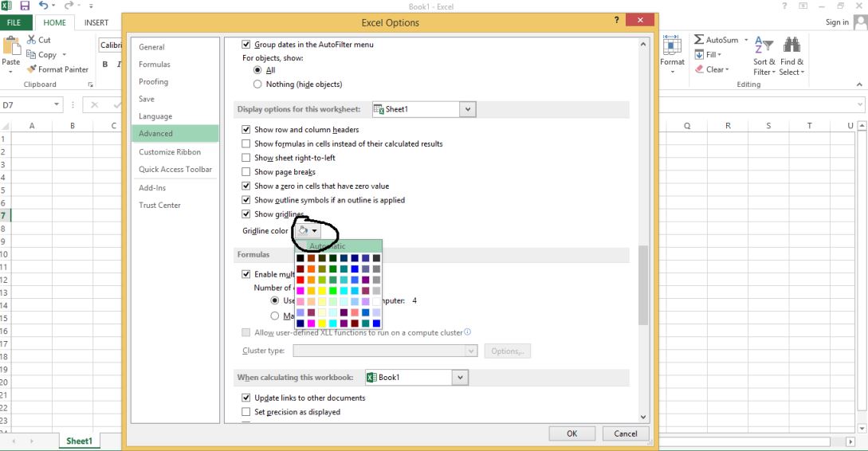Enable Set precision as displayed checkbox

(246, 412)
